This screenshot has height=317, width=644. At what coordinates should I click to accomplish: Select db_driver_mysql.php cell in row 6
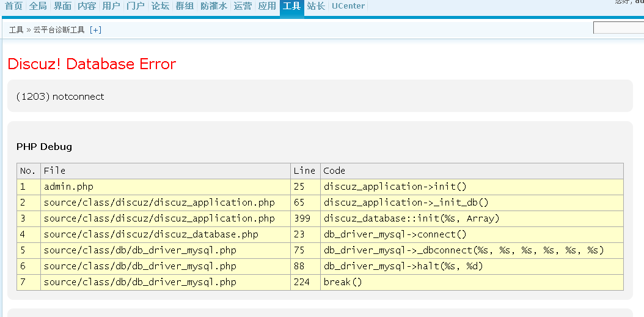(166, 266)
